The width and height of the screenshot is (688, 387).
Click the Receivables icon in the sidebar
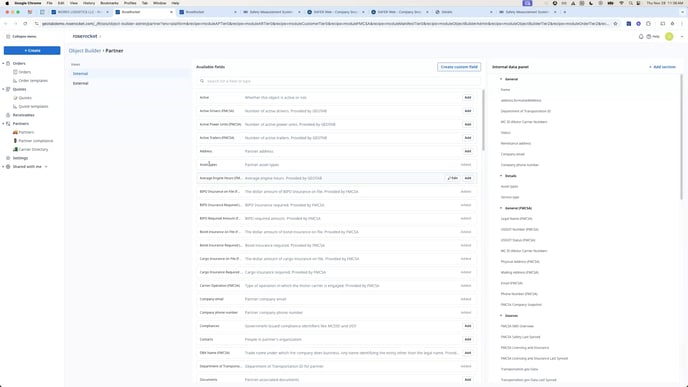coord(8,115)
